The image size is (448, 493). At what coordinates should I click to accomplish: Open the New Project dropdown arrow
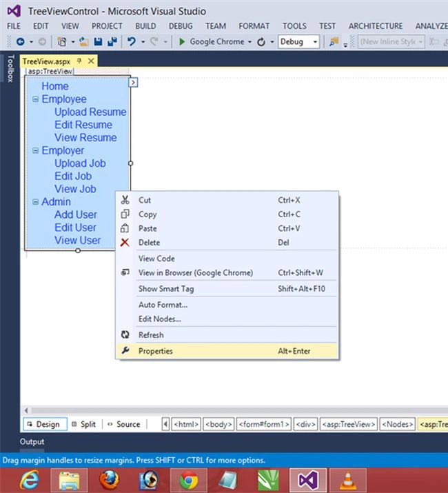tap(73, 42)
